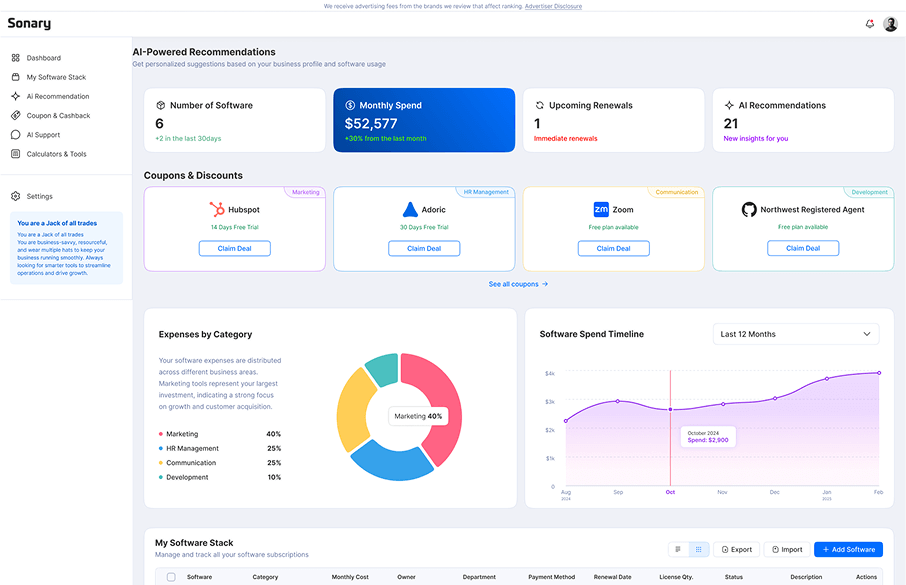Go to AI Recommendation menu item

pos(58,97)
